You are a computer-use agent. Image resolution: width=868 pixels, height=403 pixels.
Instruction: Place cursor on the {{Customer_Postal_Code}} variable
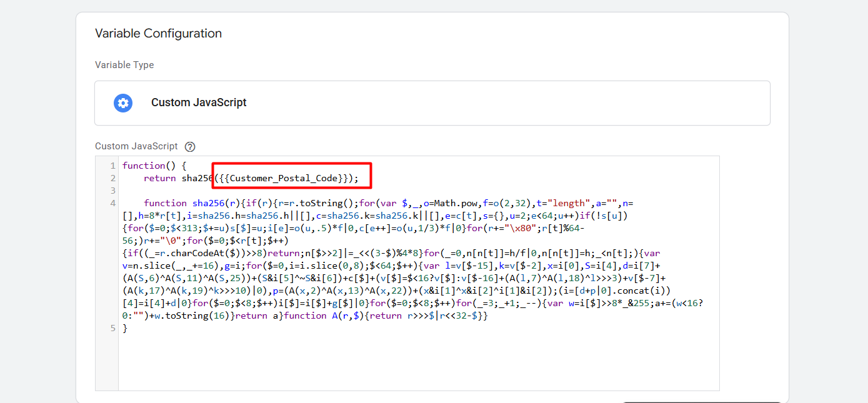(x=286, y=178)
